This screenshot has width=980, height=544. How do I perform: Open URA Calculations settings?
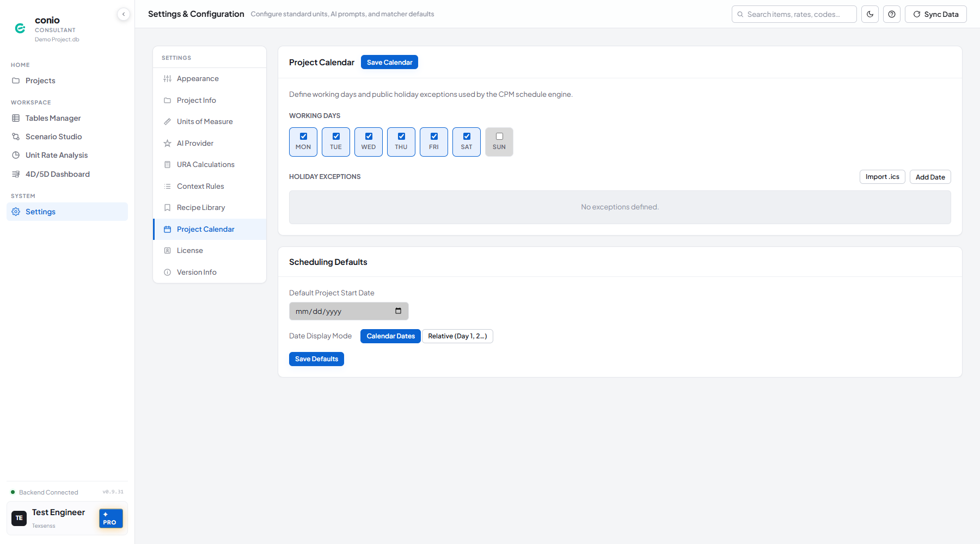pos(210,165)
